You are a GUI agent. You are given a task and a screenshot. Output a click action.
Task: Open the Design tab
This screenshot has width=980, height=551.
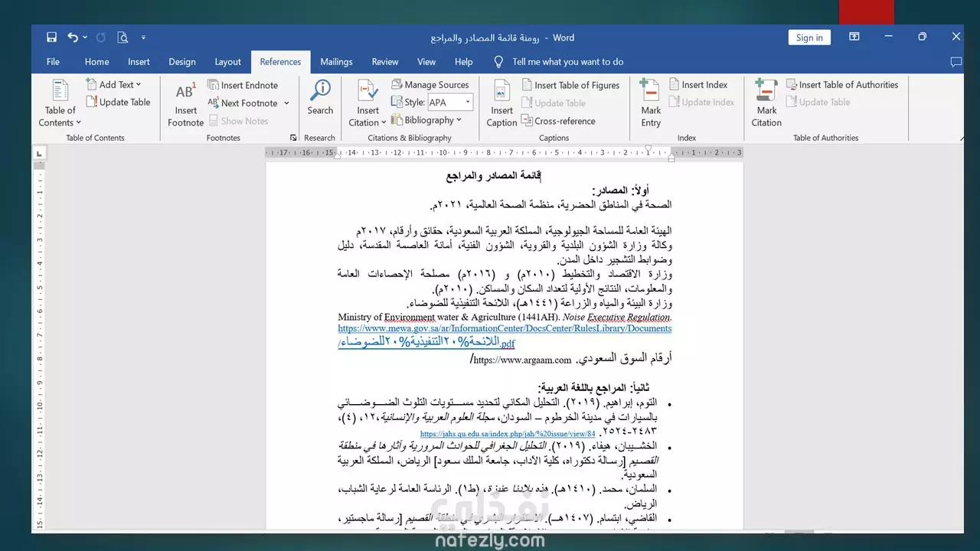[182, 62]
